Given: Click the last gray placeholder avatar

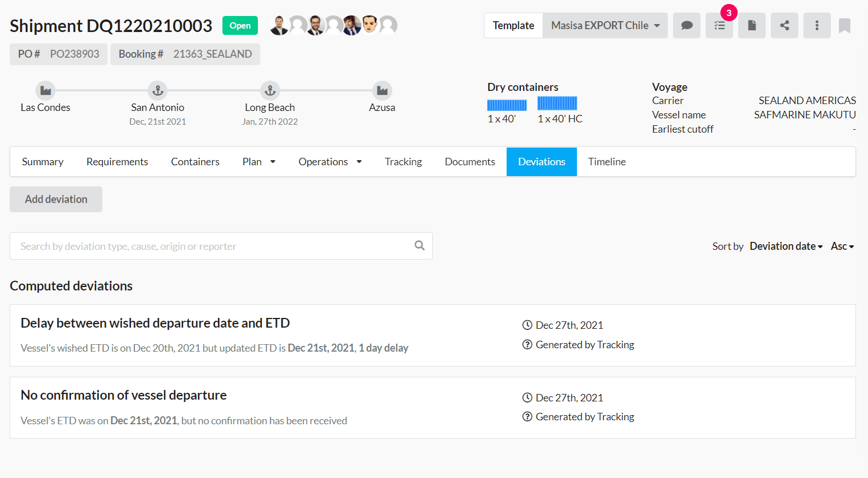Looking at the screenshot, I should [x=388, y=25].
